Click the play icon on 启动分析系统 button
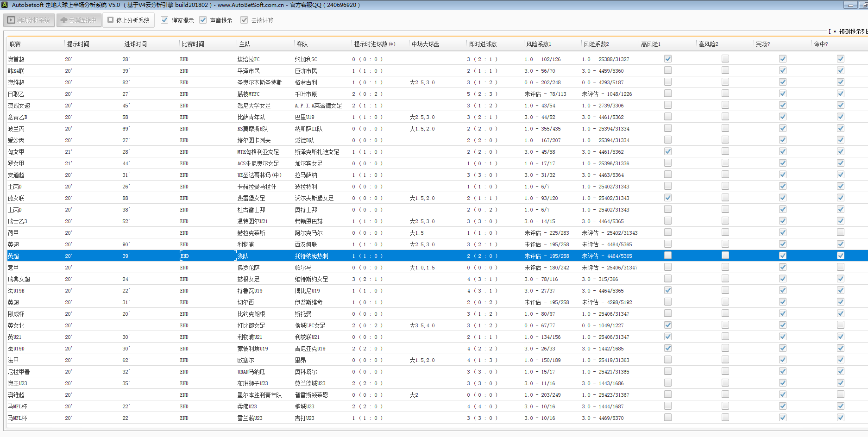This screenshot has width=868, height=437. 11,20
